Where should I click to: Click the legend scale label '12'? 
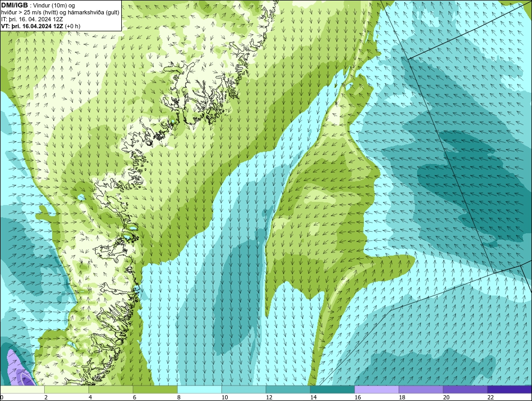[269, 398]
